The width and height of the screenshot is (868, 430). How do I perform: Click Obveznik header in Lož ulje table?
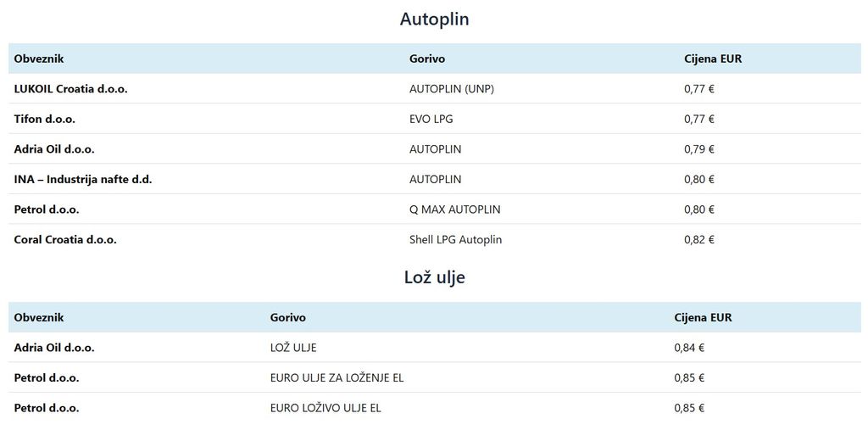(x=39, y=317)
